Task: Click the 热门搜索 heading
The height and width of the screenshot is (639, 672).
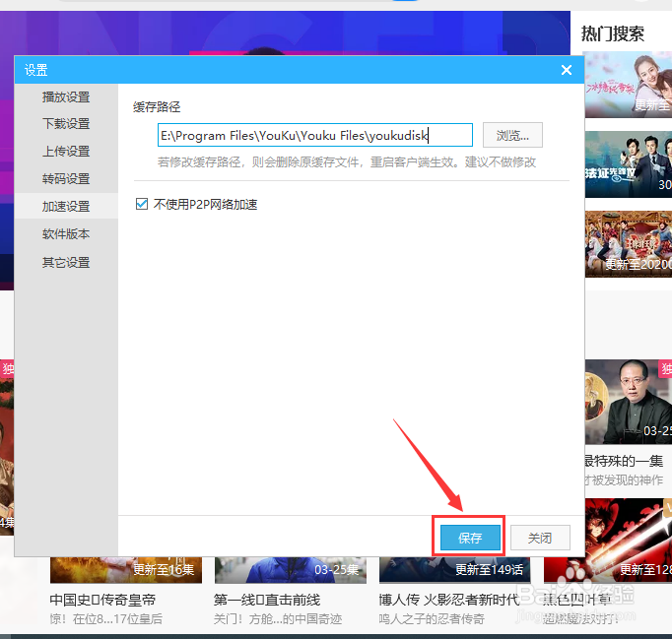Action: click(x=613, y=33)
